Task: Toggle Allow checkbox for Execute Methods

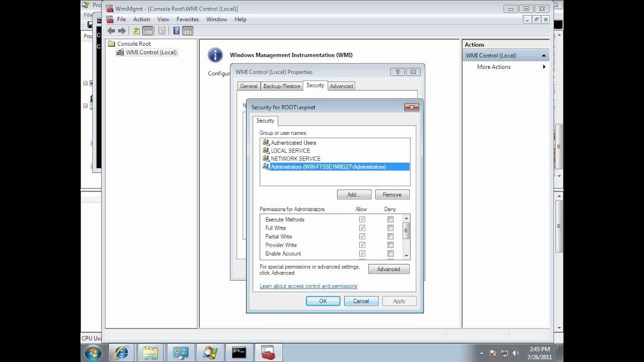Action: [x=362, y=220]
